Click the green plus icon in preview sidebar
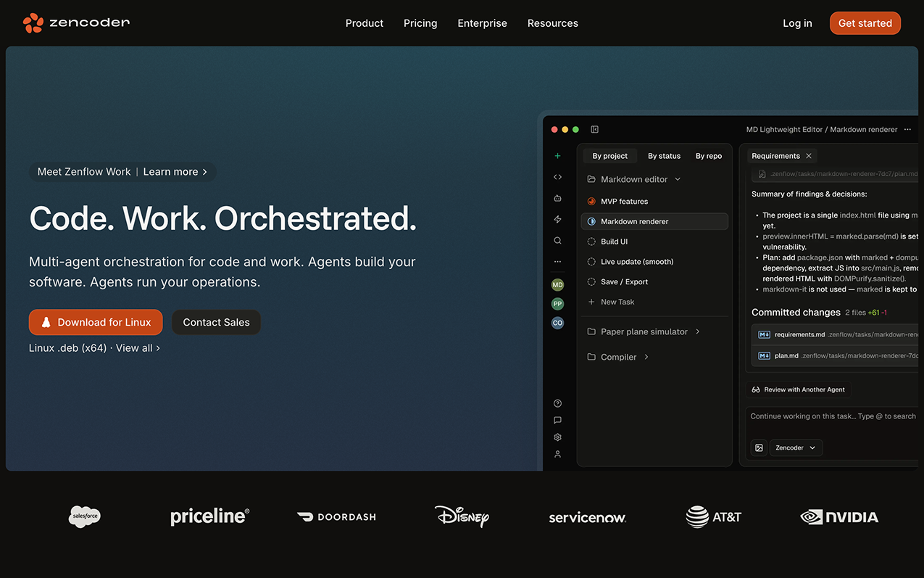This screenshot has width=924, height=578. click(x=557, y=156)
